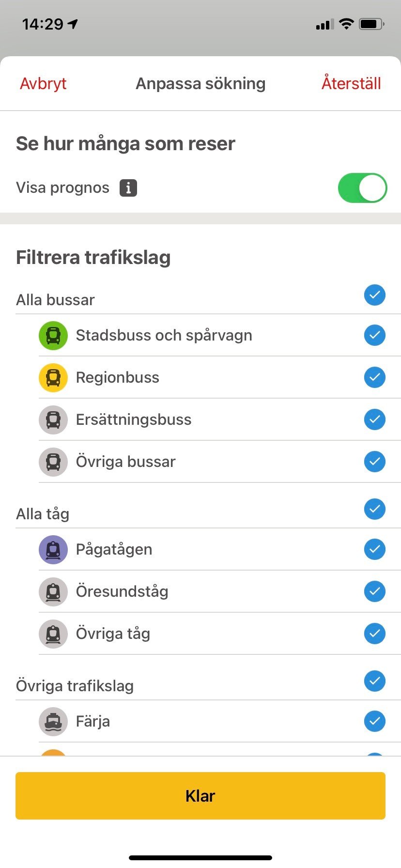Uncheck the Alla tåg checkbox
This screenshot has height=868, width=401.
click(375, 509)
